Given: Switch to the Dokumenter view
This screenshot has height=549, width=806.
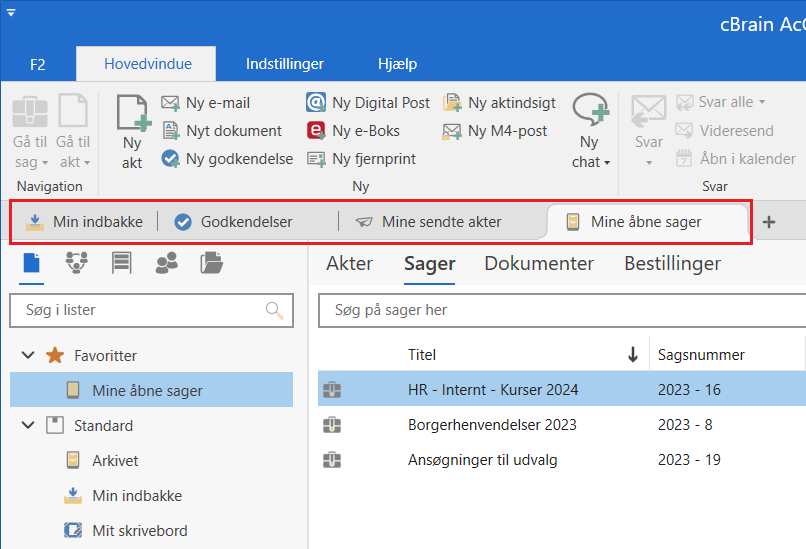Looking at the screenshot, I should click(x=539, y=263).
